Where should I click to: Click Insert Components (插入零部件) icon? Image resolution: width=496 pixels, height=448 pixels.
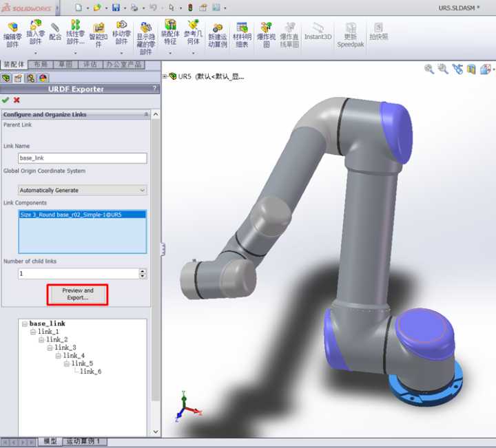[35, 32]
